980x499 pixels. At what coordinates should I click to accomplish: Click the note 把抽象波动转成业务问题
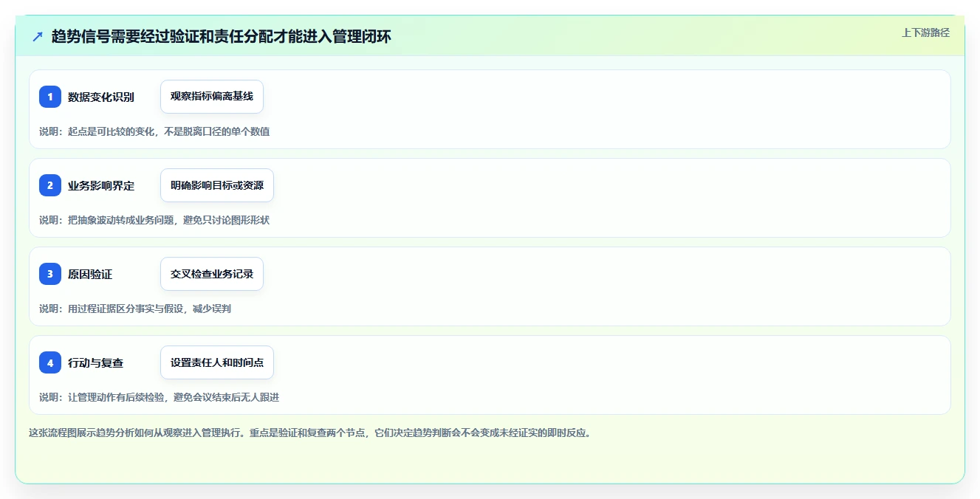click(123, 220)
